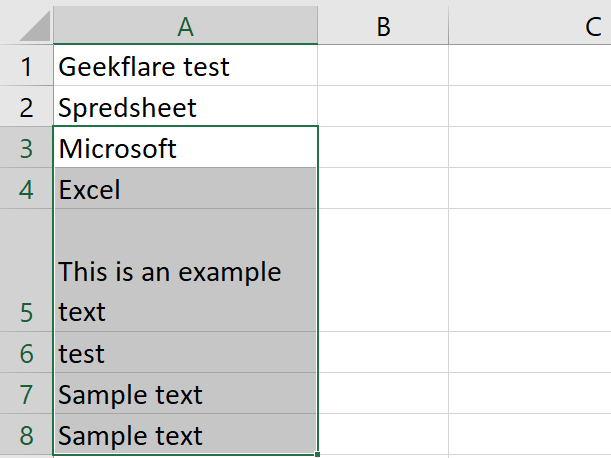611x458 pixels.
Task: Select row 1 header
Action: coord(26,67)
